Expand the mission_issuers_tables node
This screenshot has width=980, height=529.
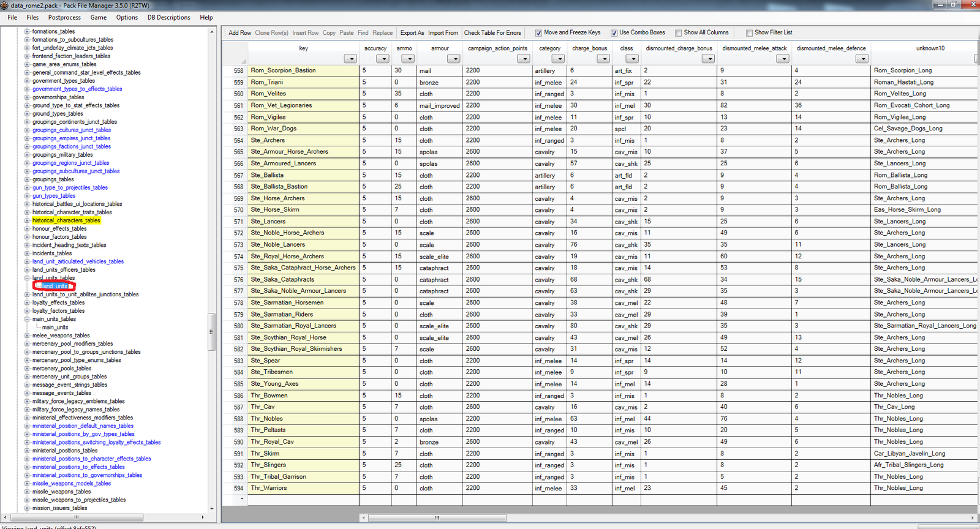point(27,508)
